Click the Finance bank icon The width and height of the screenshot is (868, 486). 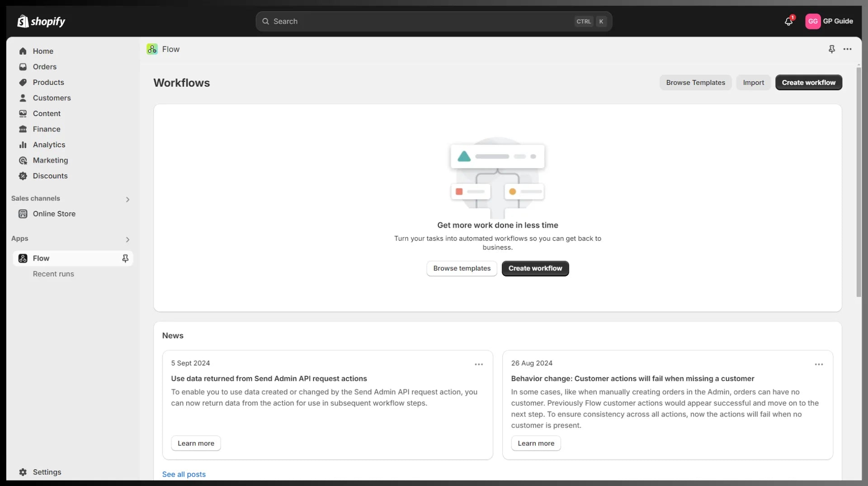point(23,129)
